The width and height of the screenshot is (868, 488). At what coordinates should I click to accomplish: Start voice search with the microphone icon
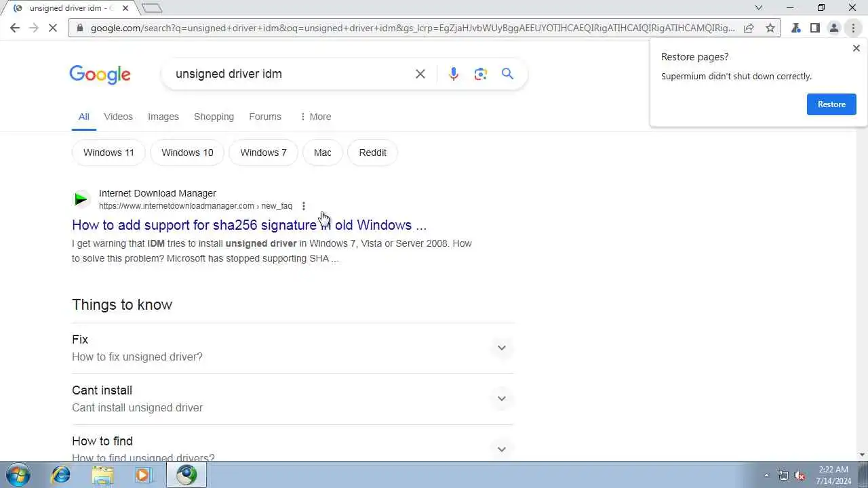point(454,74)
